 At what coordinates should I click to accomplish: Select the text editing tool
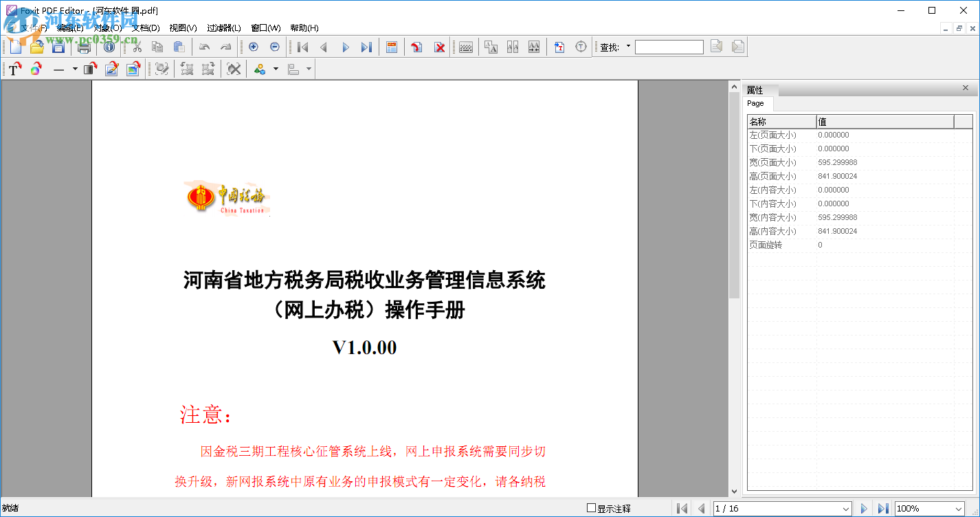[x=14, y=69]
